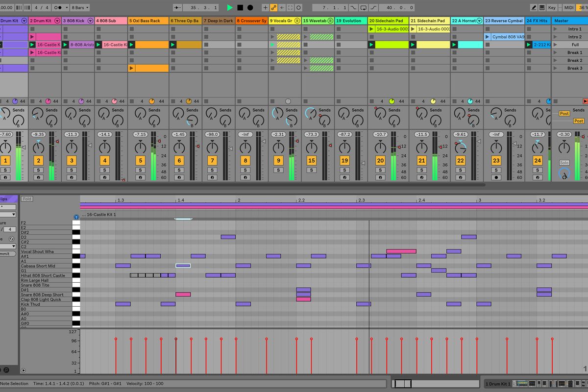The width and height of the screenshot is (588, 392).
Task: Select the Master track header
Action: [570, 21]
